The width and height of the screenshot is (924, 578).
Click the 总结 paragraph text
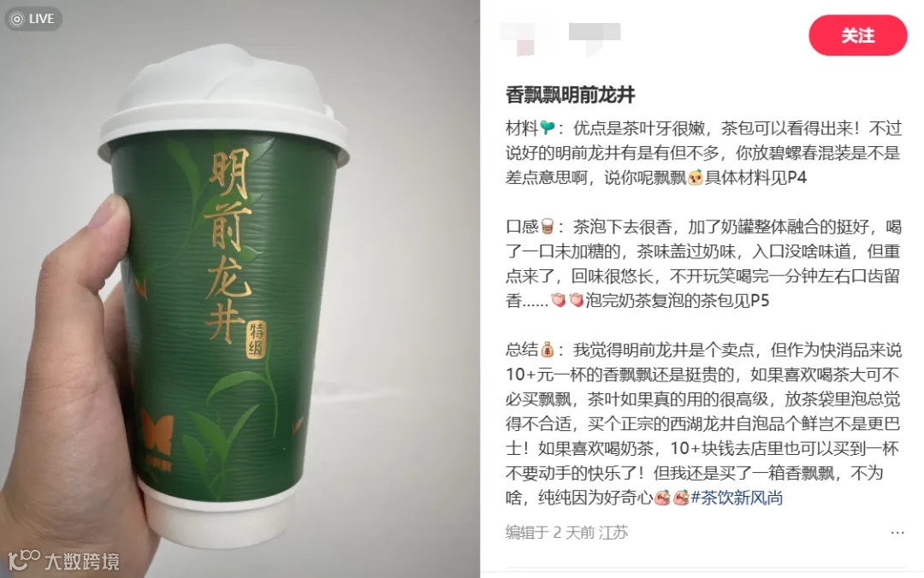pos(703,424)
